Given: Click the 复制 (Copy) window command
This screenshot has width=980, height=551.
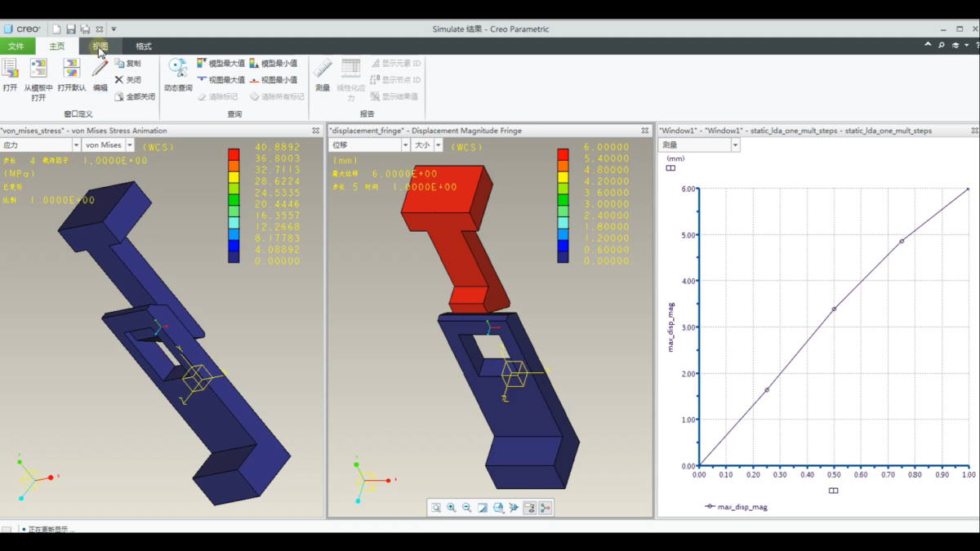Looking at the screenshot, I should click(x=127, y=63).
